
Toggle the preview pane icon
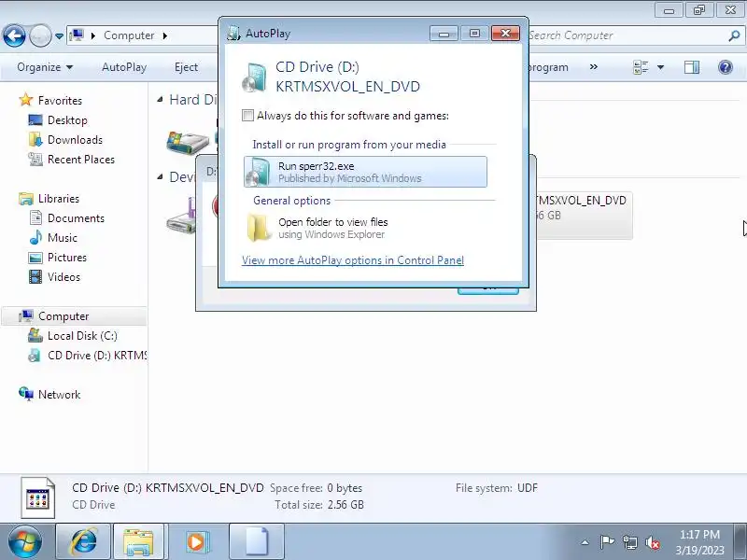point(692,67)
